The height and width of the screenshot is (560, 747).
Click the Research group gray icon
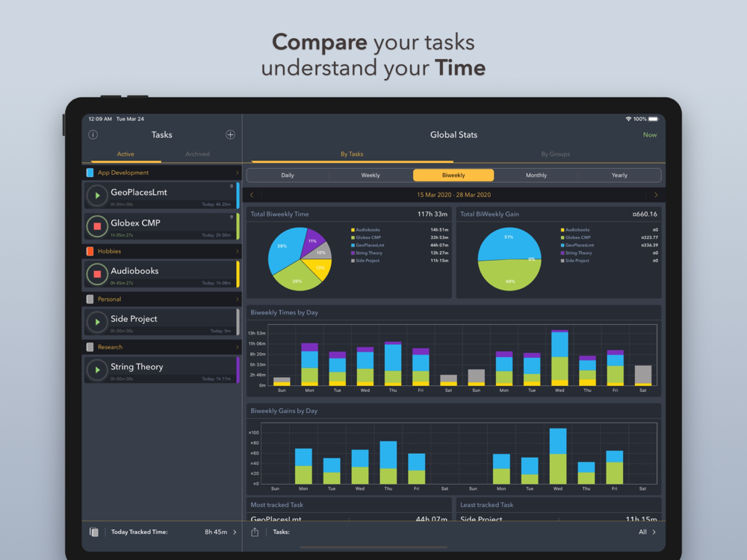click(x=90, y=347)
